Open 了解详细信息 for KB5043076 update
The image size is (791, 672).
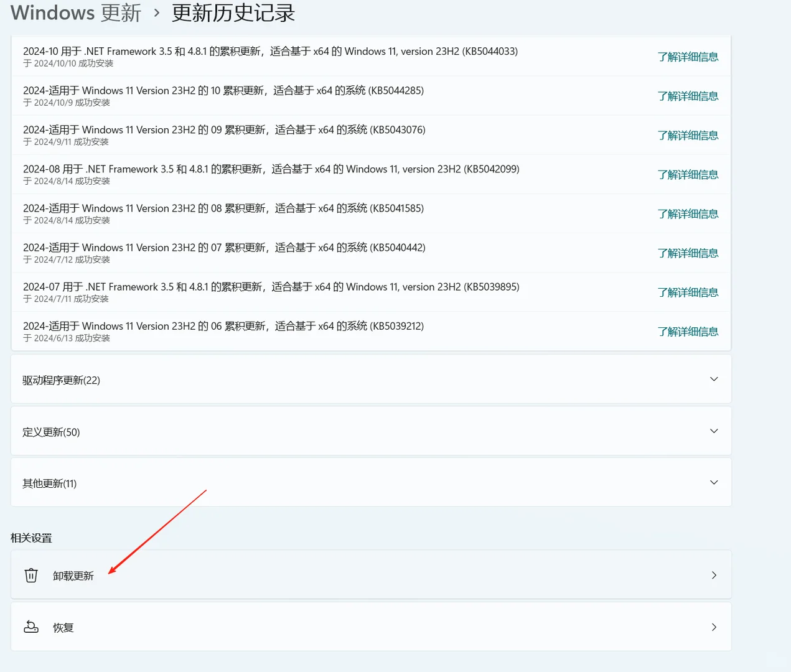(688, 135)
